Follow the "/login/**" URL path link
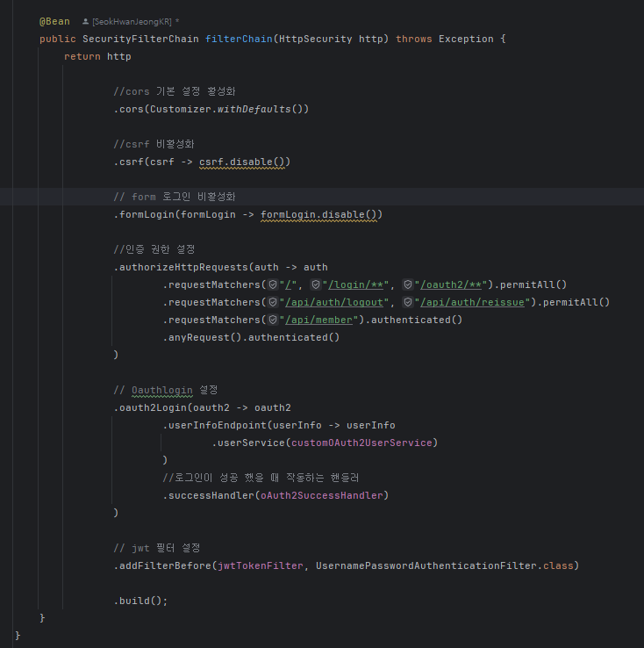Viewport: 644px width, 648px height. (355, 284)
